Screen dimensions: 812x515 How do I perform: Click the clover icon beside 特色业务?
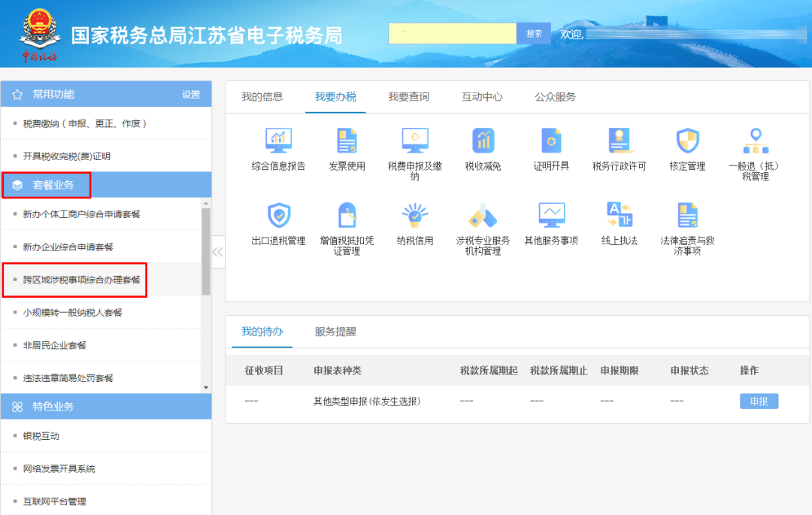(17, 407)
